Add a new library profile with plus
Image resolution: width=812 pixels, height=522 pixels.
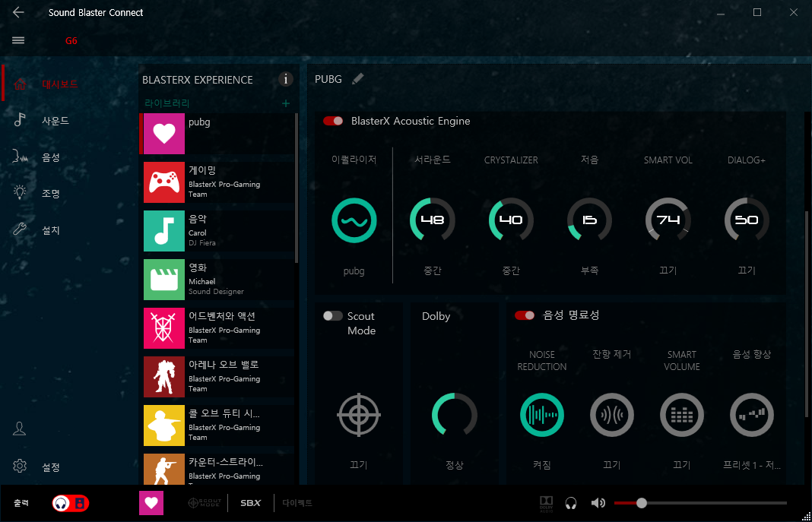point(285,103)
